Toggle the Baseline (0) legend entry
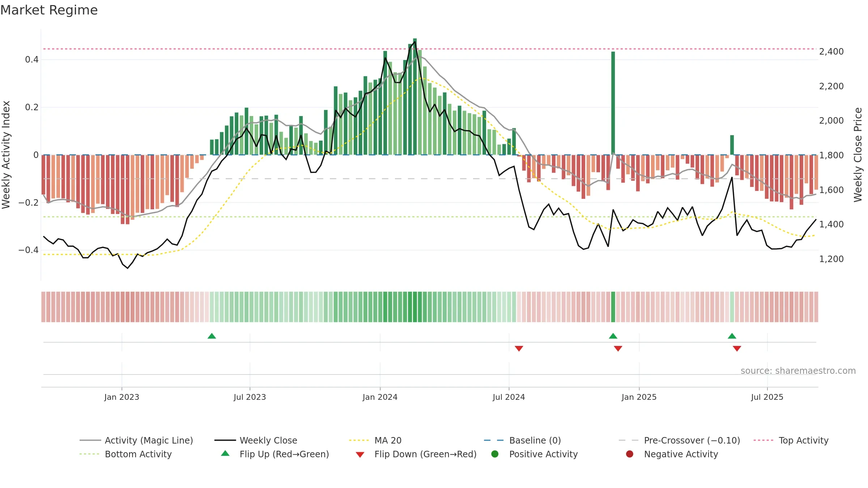Screen dimensions: 868x488 click(522, 440)
